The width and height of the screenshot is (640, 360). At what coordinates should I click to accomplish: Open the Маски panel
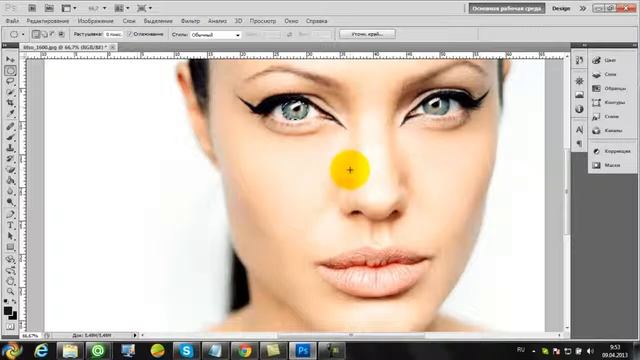coord(612,165)
